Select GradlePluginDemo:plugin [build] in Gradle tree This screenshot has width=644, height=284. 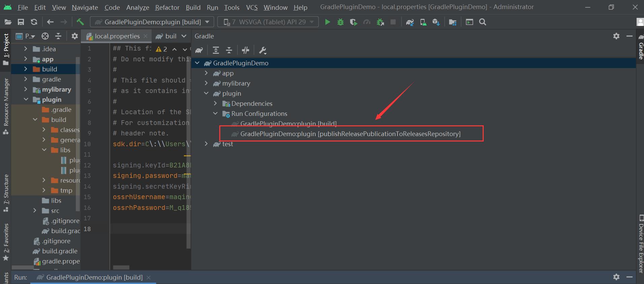point(288,124)
